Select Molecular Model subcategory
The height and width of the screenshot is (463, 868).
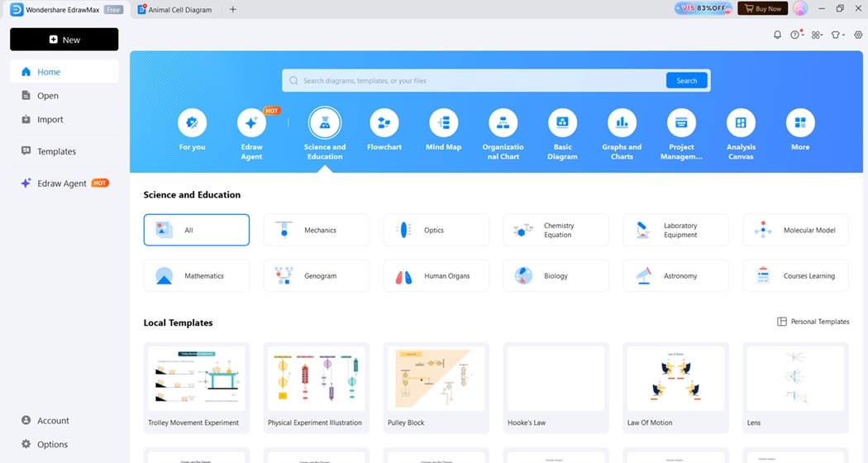[795, 230]
